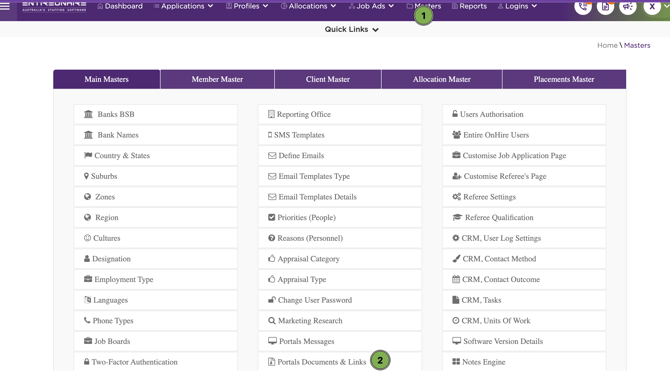The height and width of the screenshot is (371, 670).
Task: Click the Entire OnHire logo
Action: (x=54, y=6)
